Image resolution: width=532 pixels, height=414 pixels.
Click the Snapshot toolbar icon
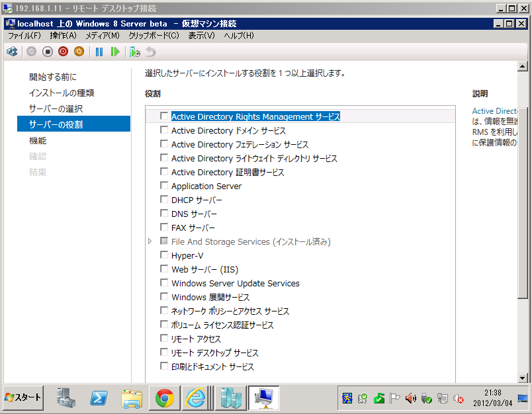point(135,52)
